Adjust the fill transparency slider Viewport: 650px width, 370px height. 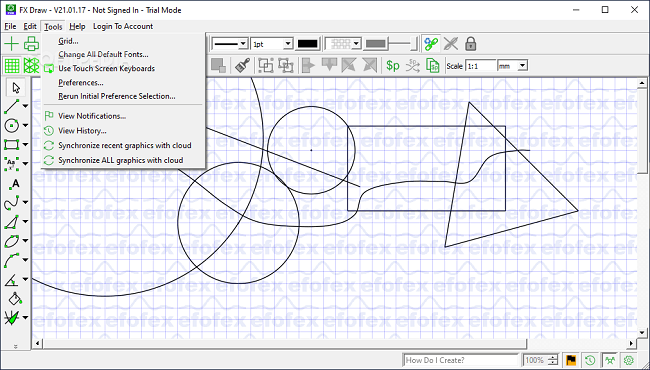click(x=403, y=44)
